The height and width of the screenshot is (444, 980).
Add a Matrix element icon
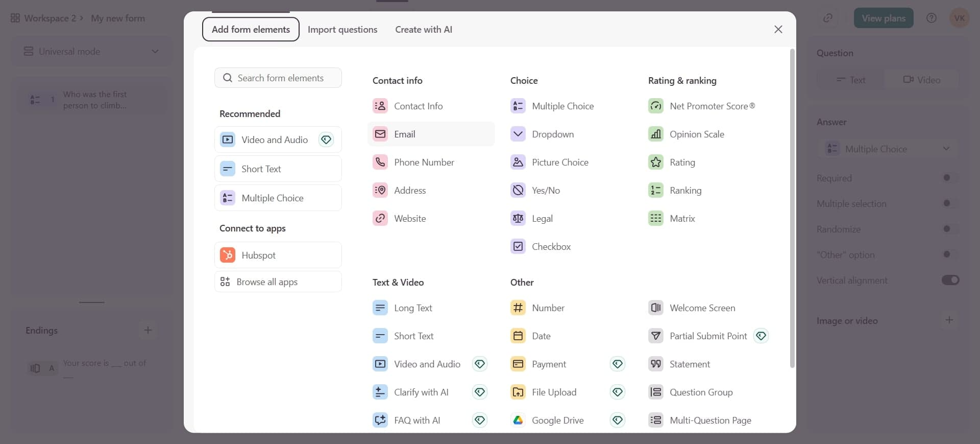[656, 218]
